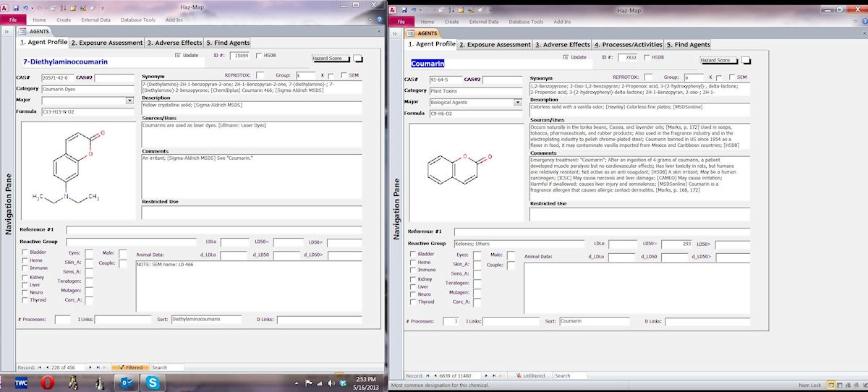Image resolution: width=868 pixels, height=392 pixels.
Task: Open Database Tools ribbon tab in left window
Action: click(x=139, y=21)
